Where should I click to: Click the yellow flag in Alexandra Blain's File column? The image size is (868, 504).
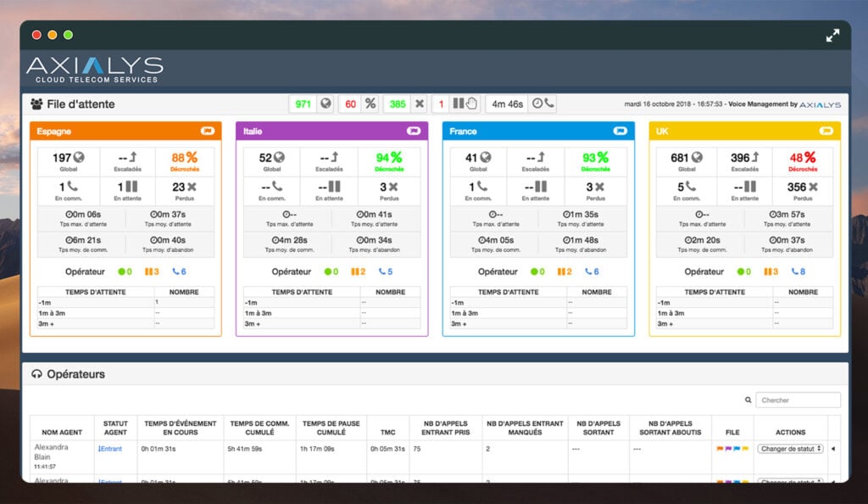(745, 449)
